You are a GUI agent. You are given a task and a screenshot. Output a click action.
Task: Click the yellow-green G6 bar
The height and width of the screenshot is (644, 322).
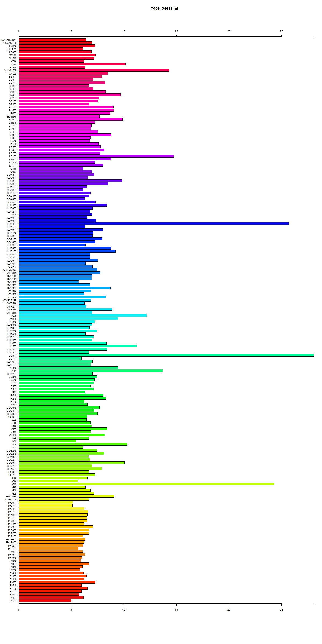point(147,484)
